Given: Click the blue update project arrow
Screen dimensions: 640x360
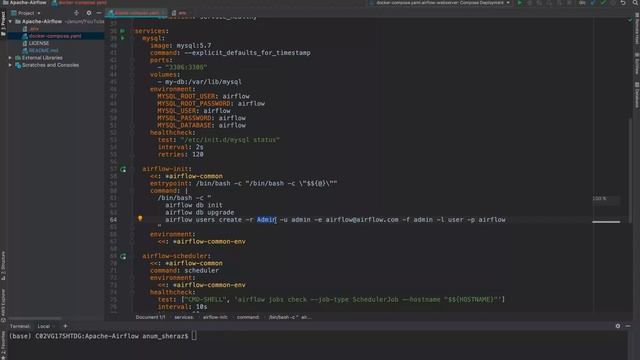Looking at the screenshot, I should pos(593,3).
